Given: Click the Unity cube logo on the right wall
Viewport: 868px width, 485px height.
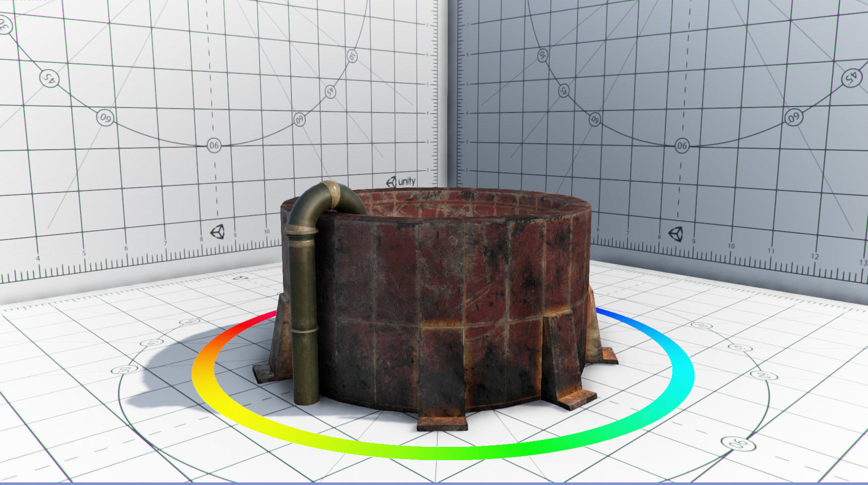Looking at the screenshot, I should (675, 234).
